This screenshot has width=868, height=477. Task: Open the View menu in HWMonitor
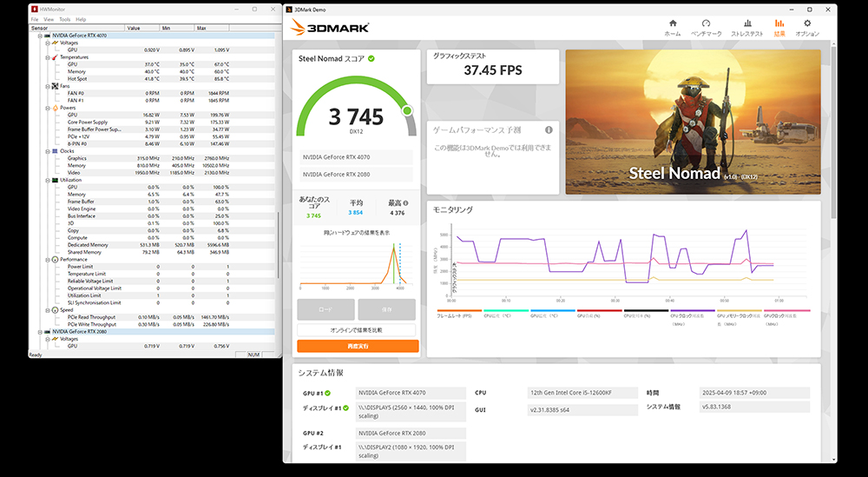click(x=49, y=19)
